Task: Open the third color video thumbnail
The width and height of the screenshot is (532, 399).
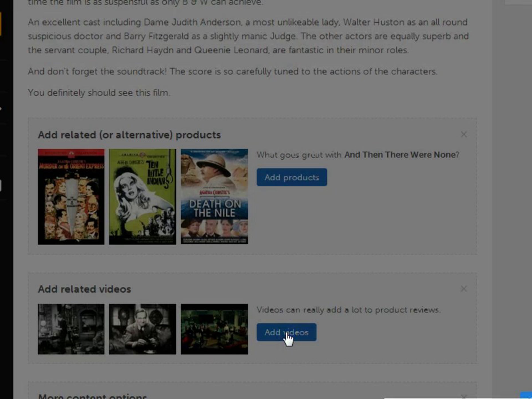Action: [x=214, y=329]
